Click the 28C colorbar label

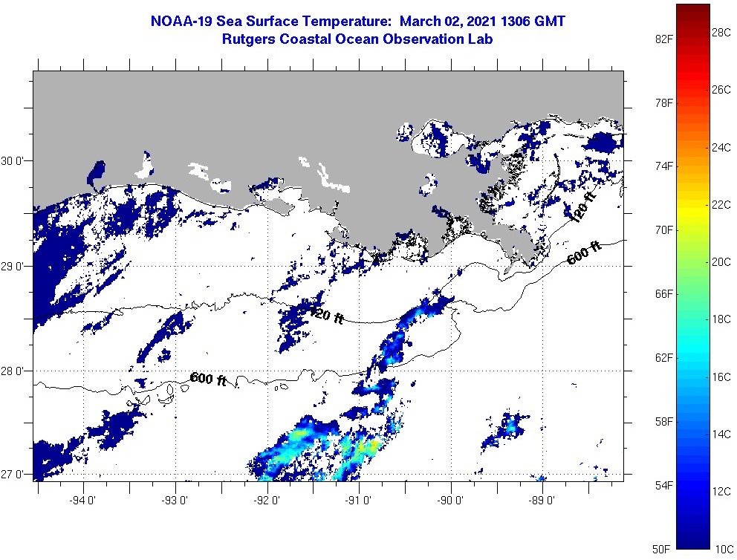click(x=721, y=33)
